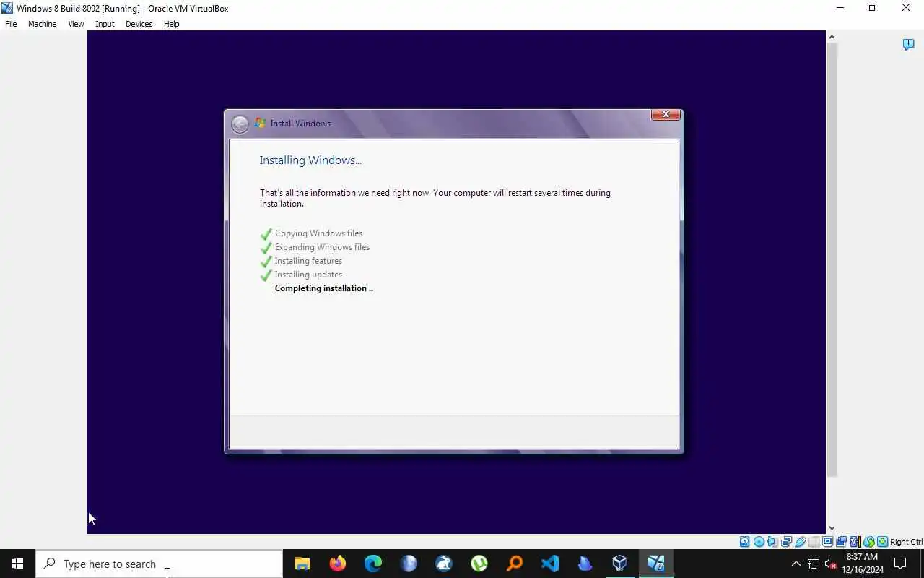
Task: Open the Devices menu
Action: (x=139, y=24)
